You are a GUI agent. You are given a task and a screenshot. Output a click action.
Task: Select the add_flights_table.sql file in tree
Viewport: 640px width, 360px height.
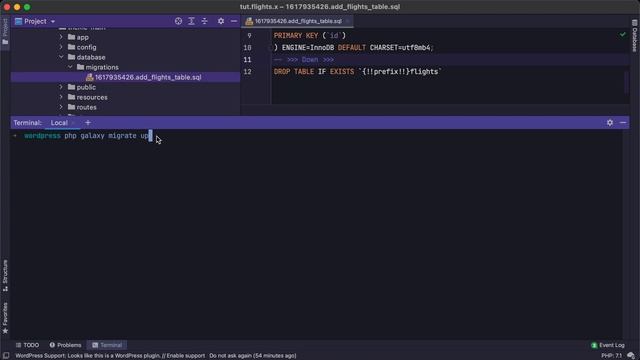coord(126,77)
